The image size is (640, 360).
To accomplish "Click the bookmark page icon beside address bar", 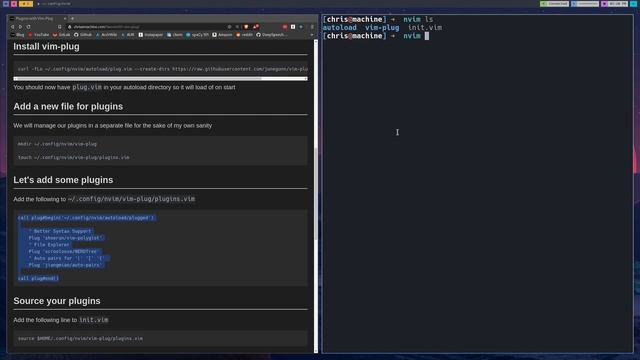I will (60, 27).
